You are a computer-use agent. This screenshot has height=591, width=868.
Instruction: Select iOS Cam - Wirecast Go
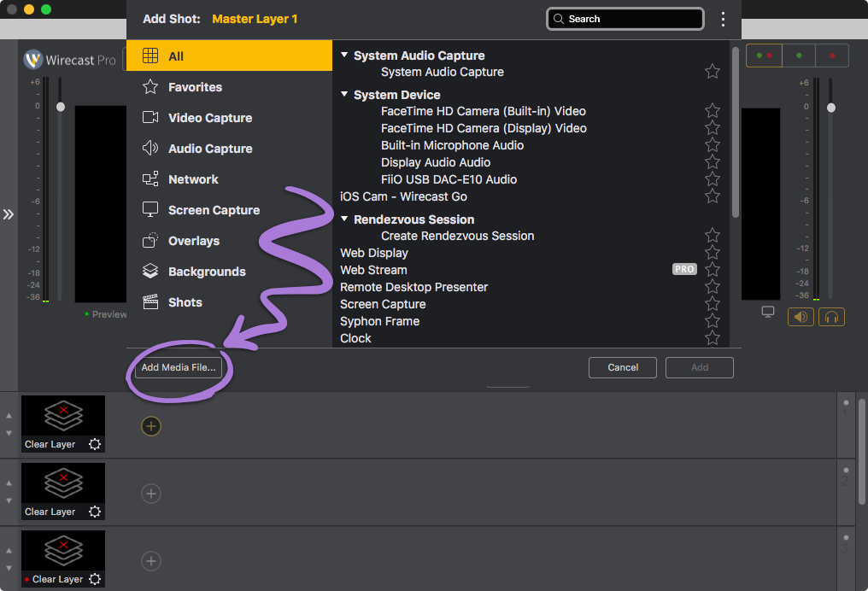403,197
